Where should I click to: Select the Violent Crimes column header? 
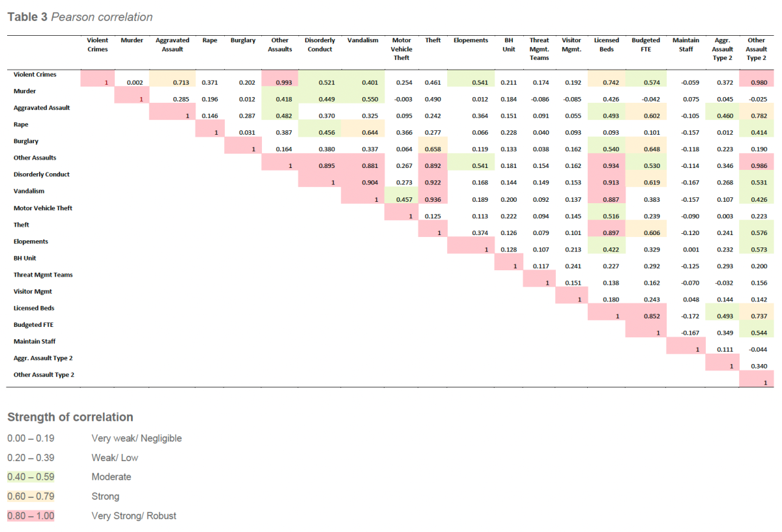pos(97,44)
